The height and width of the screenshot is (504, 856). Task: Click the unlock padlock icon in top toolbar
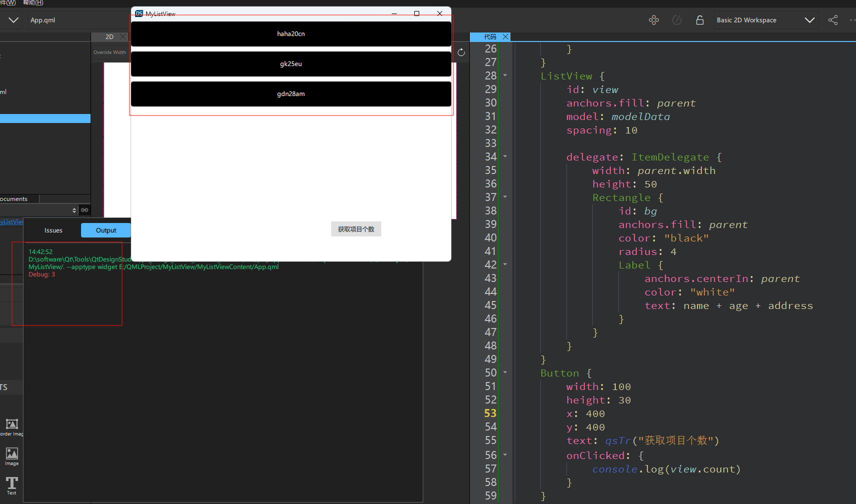tap(700, 20)
